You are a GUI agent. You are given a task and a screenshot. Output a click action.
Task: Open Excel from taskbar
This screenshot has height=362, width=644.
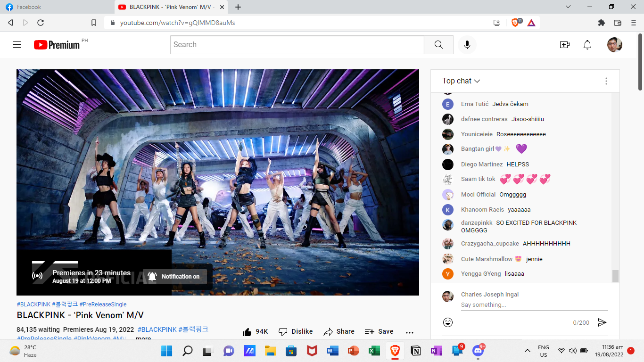coord(374,351)
